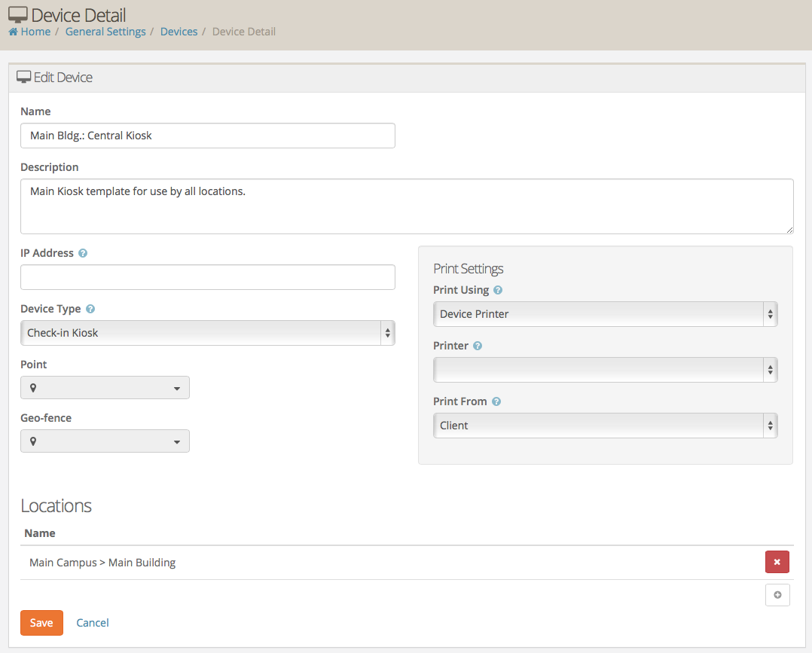Open the Print Using help icon
The image size is (812, 653).
point(496,290)
